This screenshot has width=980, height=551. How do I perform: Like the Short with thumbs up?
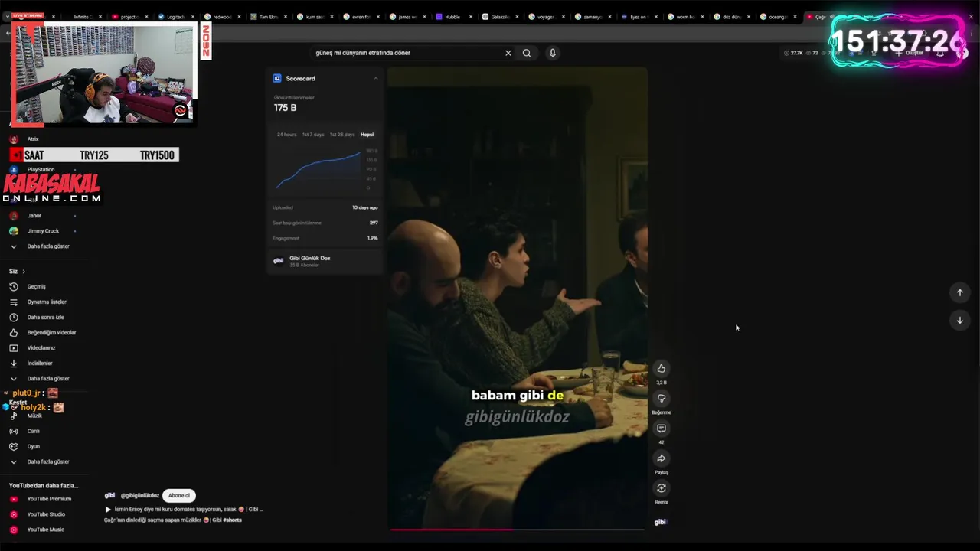[x=661, y=368]
